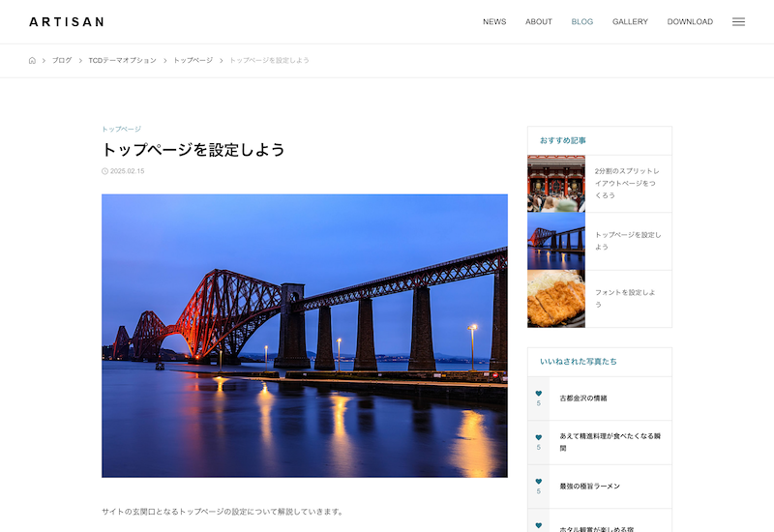Click the Forth Bridge featured image
The image size is (774, 532).
coord(305,336)
